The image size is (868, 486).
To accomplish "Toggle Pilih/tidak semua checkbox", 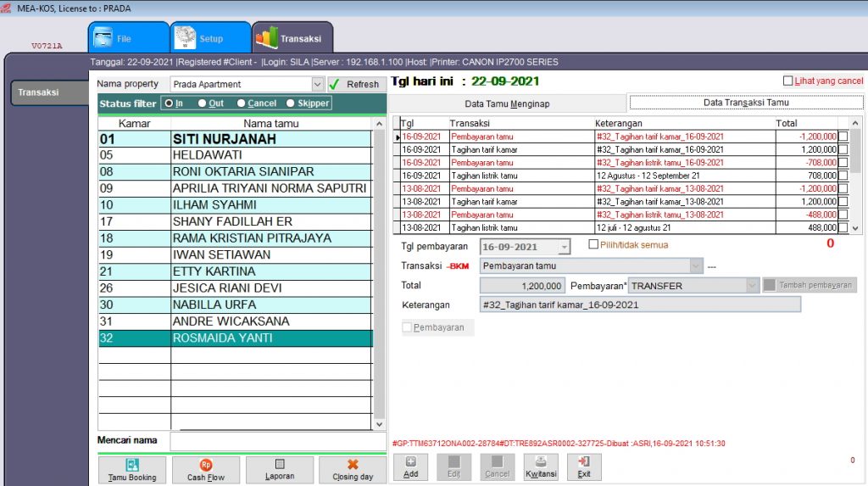I will tap(593, 244).
